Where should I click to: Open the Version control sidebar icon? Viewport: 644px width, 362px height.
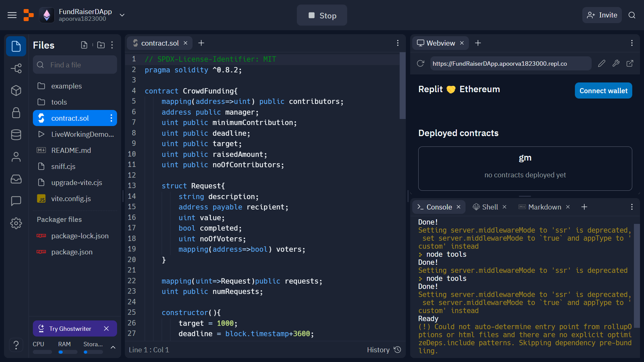(x=16, y=68)
